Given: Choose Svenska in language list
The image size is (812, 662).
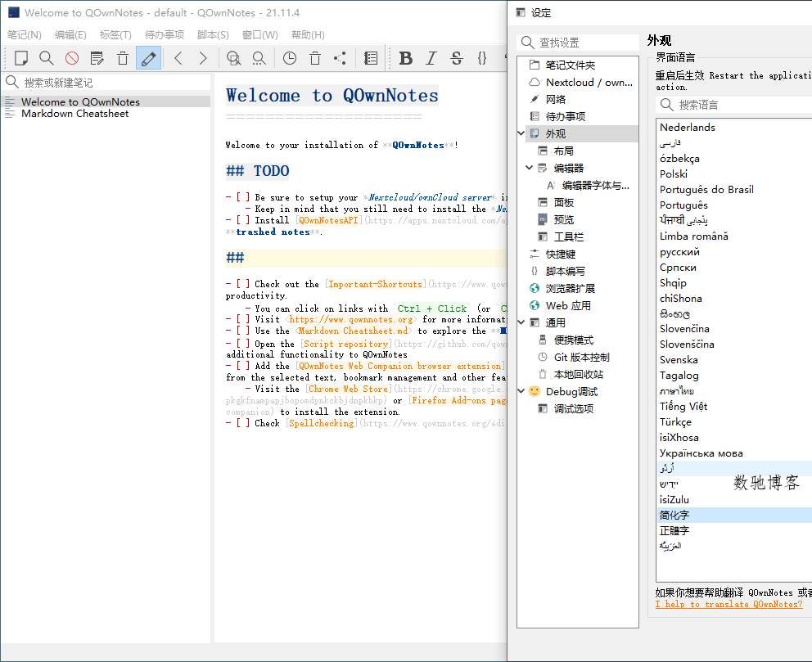Looking at the screenshot, I should pyautogui.click(x=734, y=360).
